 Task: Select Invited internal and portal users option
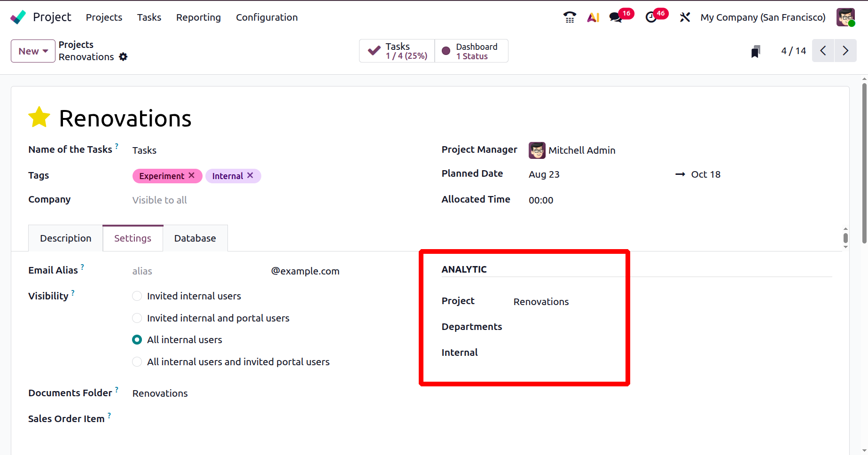137,318
